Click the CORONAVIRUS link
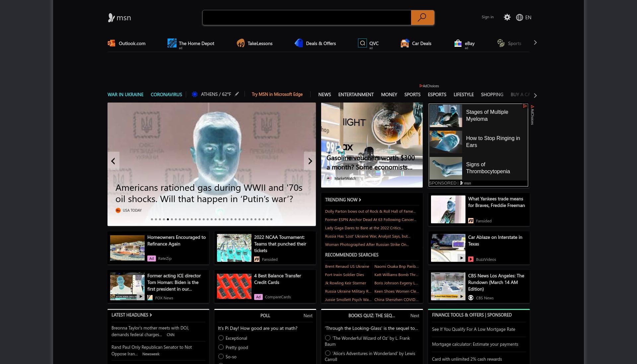The height and width of the screenshot is (364, 637). 166,95
